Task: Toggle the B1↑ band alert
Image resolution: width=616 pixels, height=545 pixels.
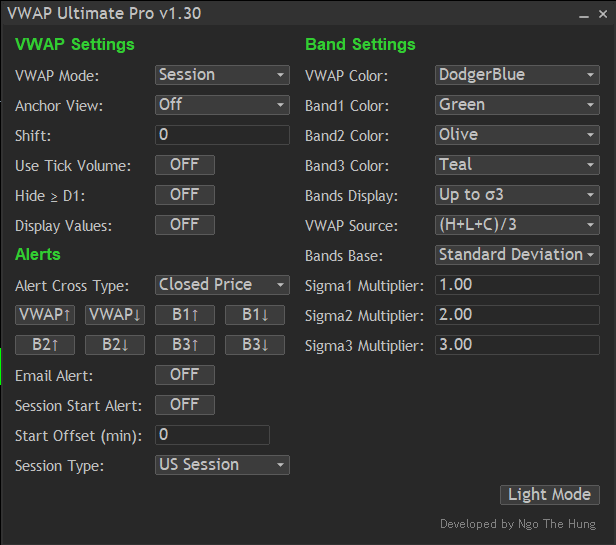Action: (185, 315)
